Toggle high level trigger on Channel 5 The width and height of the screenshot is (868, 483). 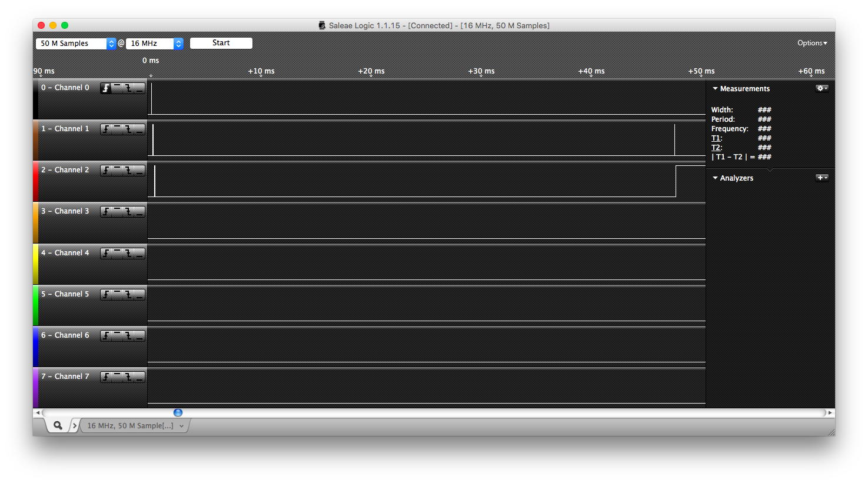point(117,295)
